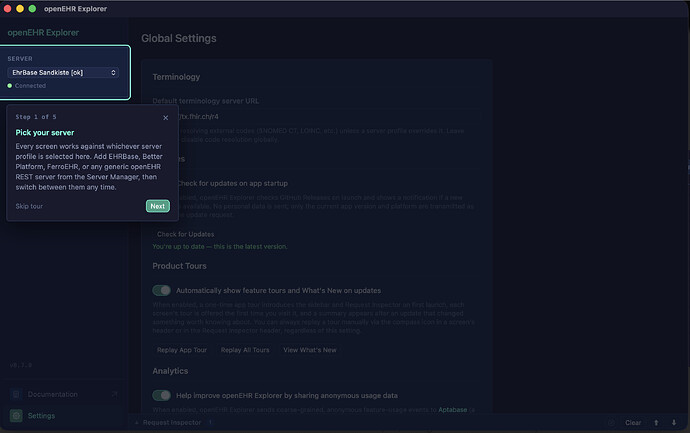Open the Aptabase link
The image size is (690, 433).
(452, 410)
